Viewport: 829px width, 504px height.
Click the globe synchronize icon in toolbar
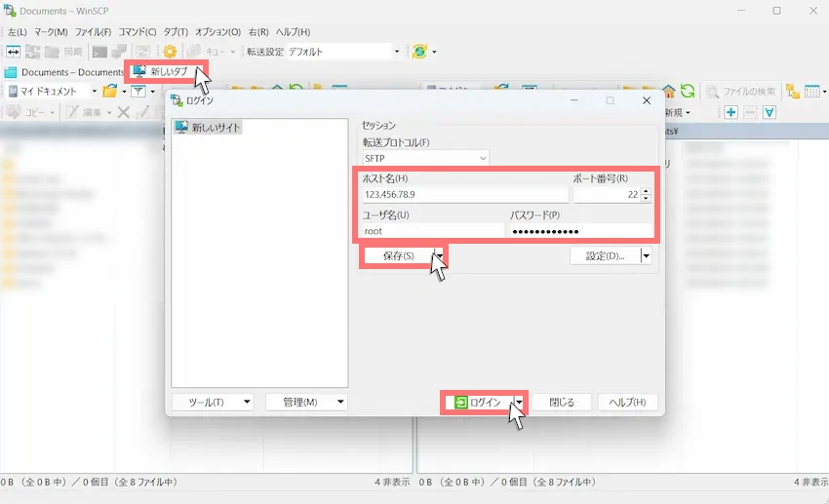coord(419,52)
